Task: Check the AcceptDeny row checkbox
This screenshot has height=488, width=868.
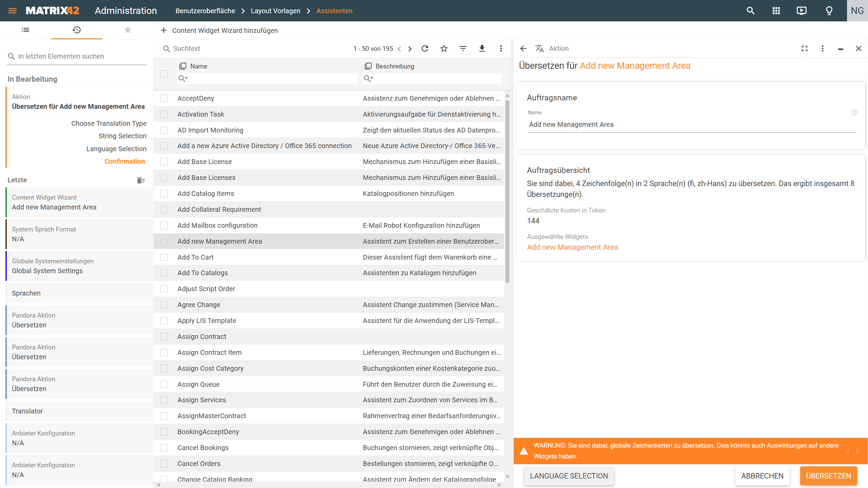Action: [x=164, y=98]
